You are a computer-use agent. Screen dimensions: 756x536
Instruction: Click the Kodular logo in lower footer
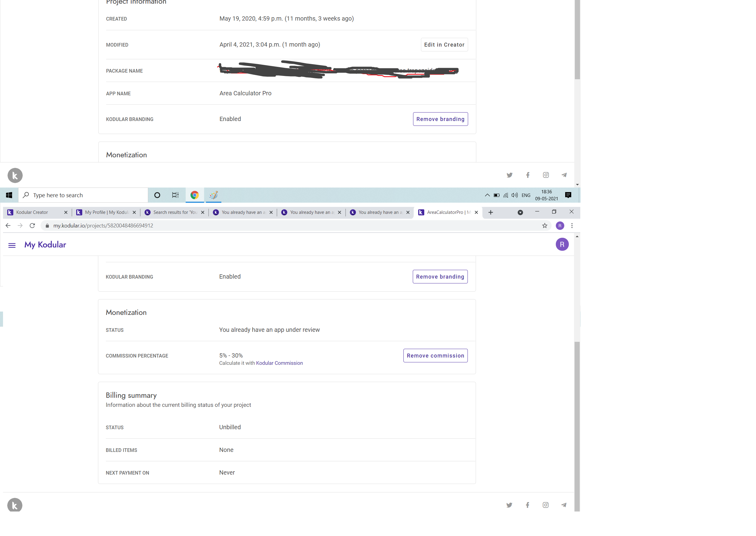pos(15,505)
